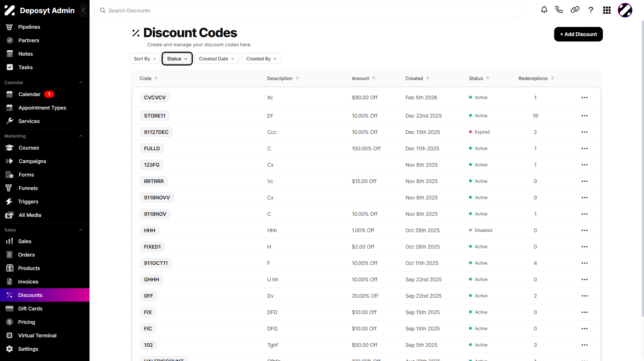Open the notifications bell
The image size is (644, 361).
click(544, 10)
